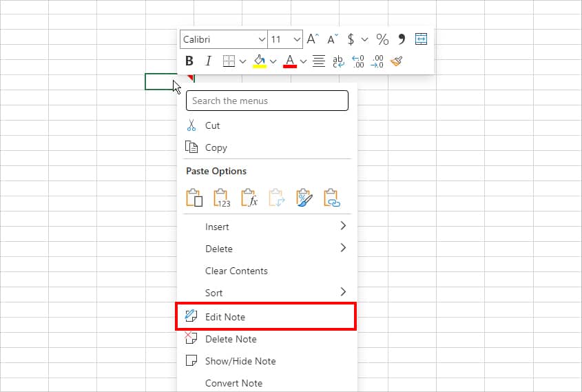Viewport: 582px width, 392px height.
Task: Click the increase decimal icon
Action: pos(358,61)
